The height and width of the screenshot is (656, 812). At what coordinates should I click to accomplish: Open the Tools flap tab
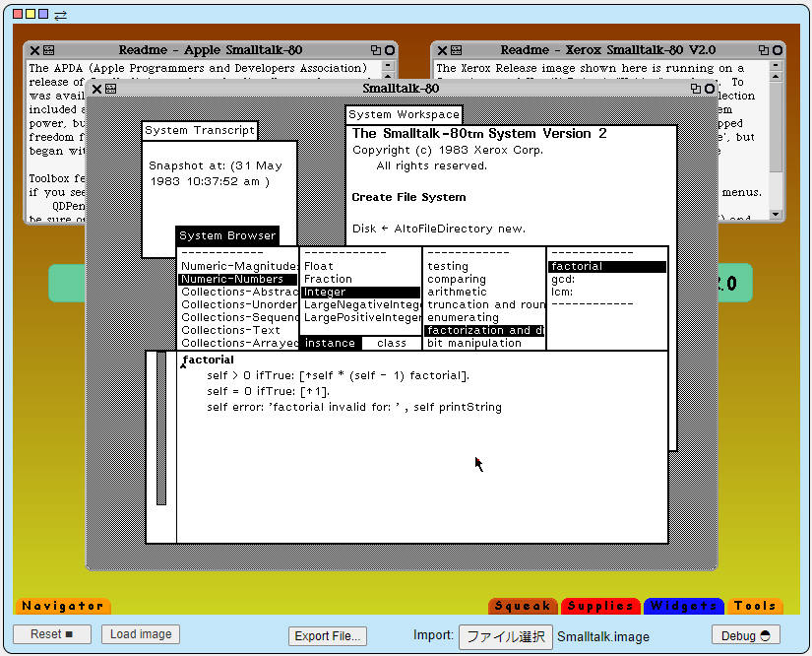(x=755, y=606)
